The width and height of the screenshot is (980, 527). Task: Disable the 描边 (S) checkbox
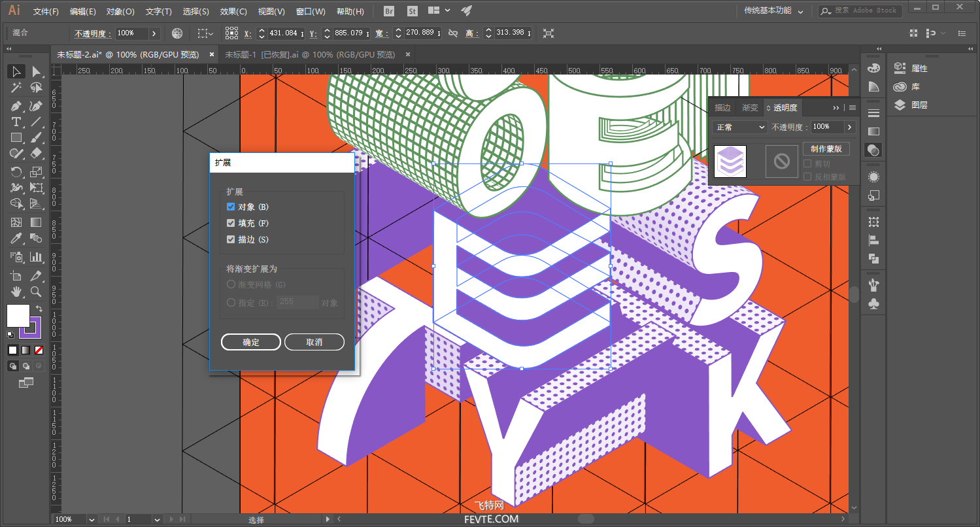(x=231, y=239)
